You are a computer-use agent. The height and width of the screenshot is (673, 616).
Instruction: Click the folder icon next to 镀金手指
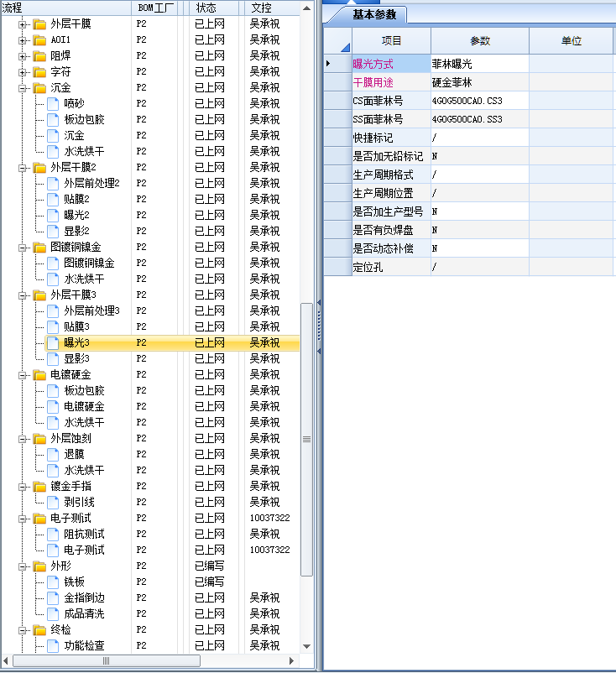pyautogui.click(x=39, y=487)
